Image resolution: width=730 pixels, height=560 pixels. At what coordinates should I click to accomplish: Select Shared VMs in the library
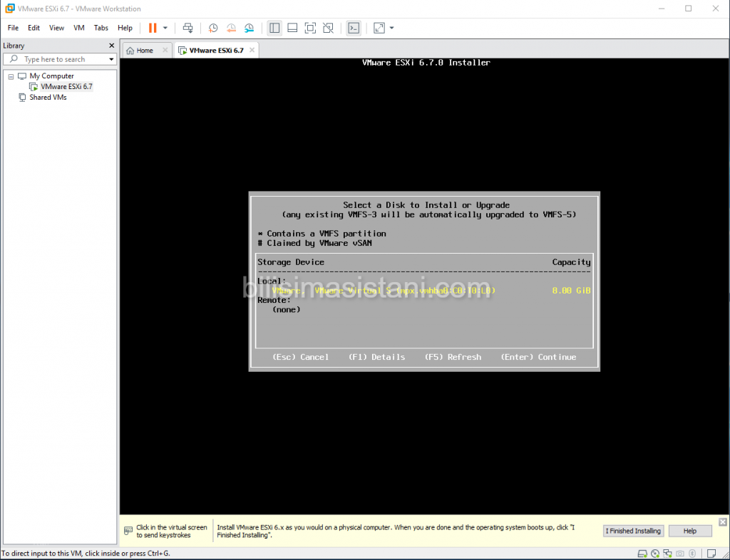pos(48,97)
